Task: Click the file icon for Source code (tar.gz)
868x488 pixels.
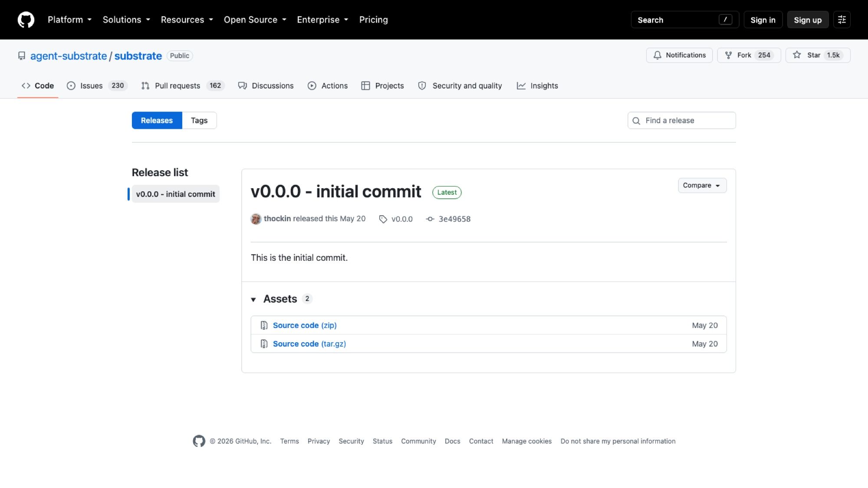Action: (263, 344)
